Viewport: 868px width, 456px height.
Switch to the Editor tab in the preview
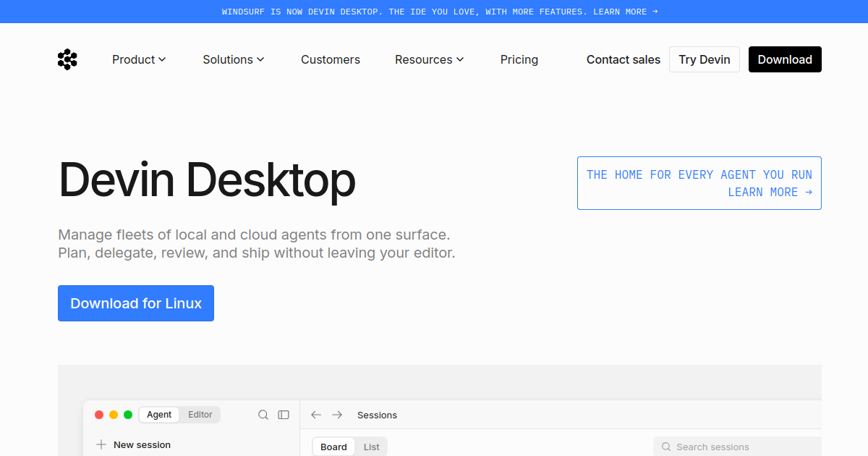[200, 415]
